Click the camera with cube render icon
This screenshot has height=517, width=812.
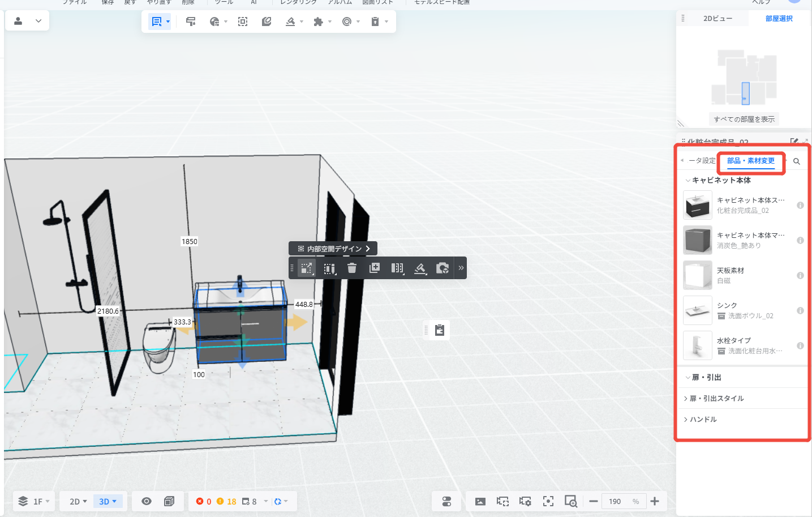coord(442,268)
